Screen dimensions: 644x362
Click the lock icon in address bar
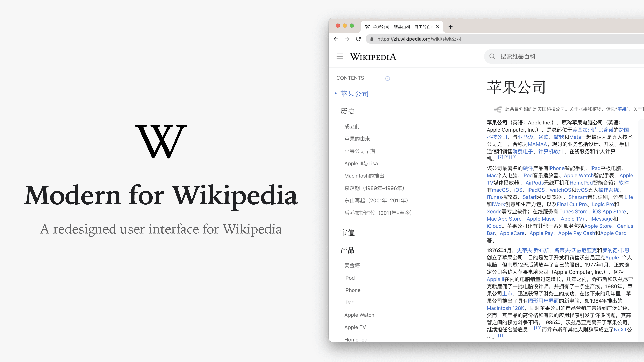[x=372, y=39]
